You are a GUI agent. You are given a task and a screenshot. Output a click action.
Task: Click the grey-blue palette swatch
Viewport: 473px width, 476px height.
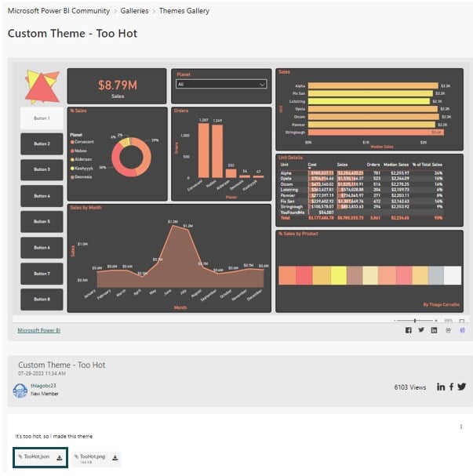click(436, 275)
